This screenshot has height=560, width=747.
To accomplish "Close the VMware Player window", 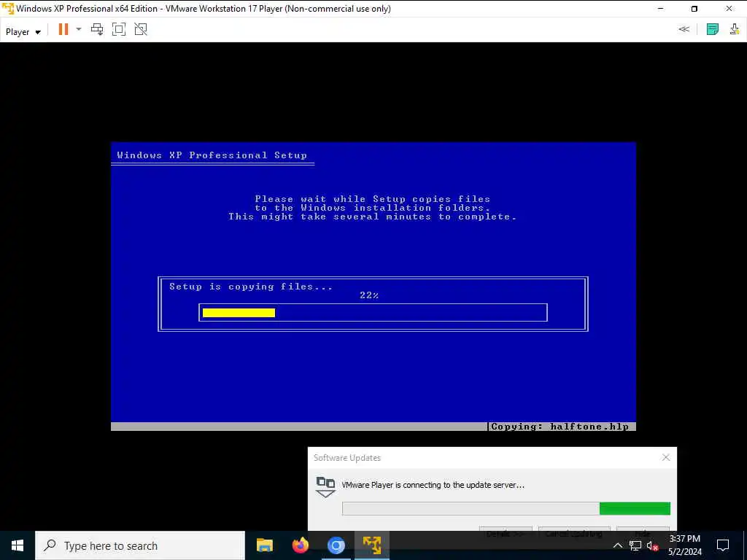I will tap(729, 9).
